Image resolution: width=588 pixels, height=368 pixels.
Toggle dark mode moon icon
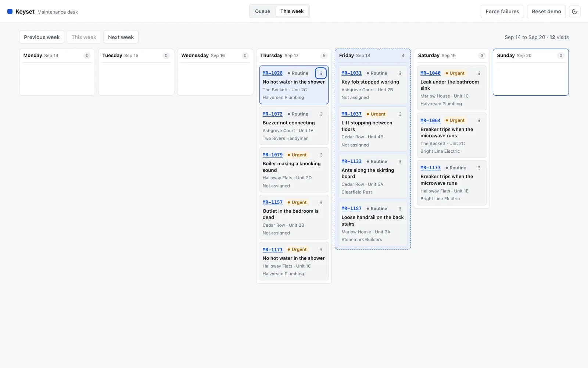[x=575, y=11]
